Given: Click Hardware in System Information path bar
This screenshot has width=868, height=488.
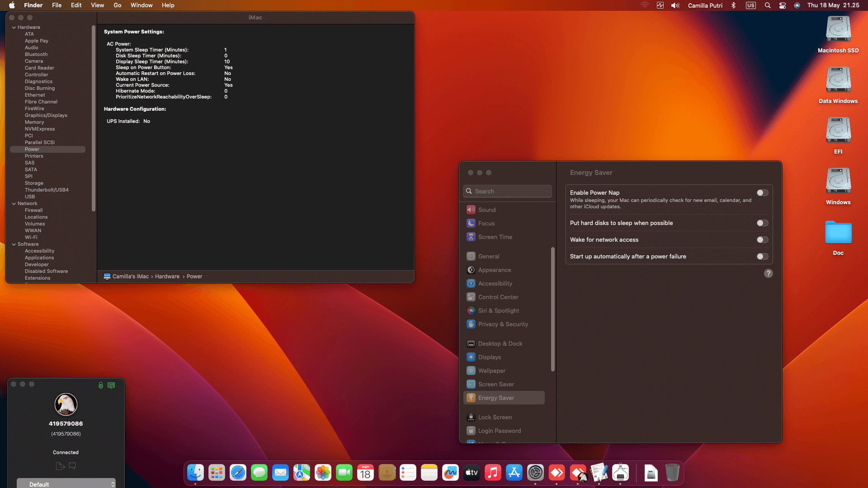Looking at the screenshot, I should coord(167,277).
